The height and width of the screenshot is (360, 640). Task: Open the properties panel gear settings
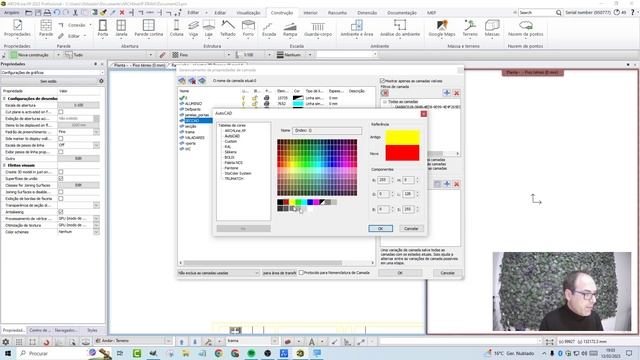pos(101,81)
